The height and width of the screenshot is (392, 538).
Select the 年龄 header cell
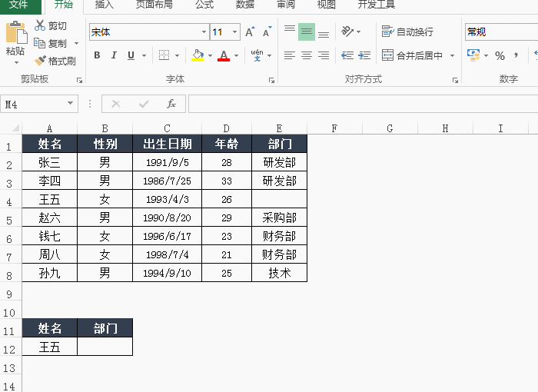tap(227, 144)
